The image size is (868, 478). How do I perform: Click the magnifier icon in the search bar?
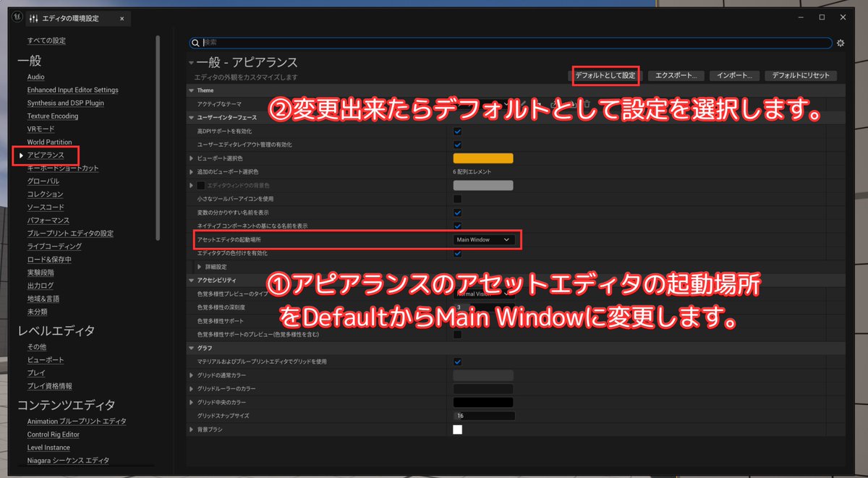195,43
